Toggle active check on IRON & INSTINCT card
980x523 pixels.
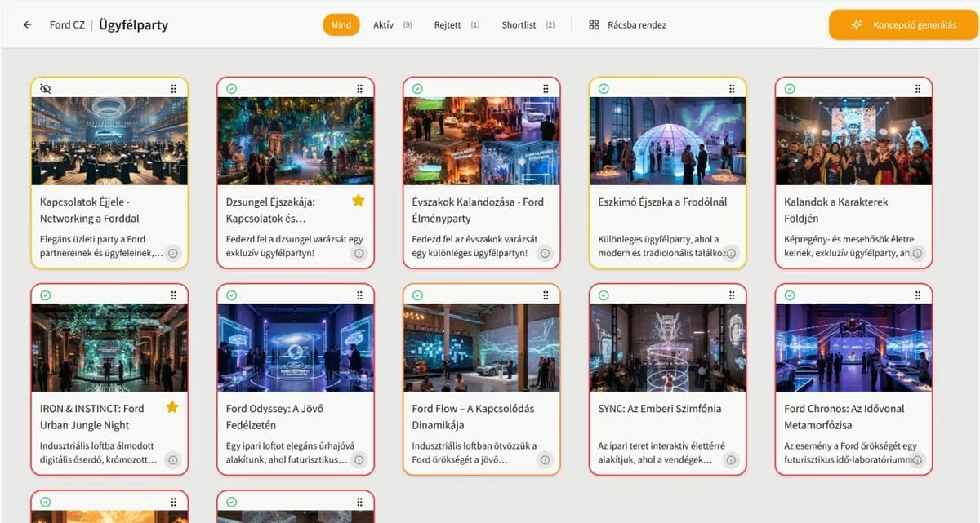[x=45, y=295]
